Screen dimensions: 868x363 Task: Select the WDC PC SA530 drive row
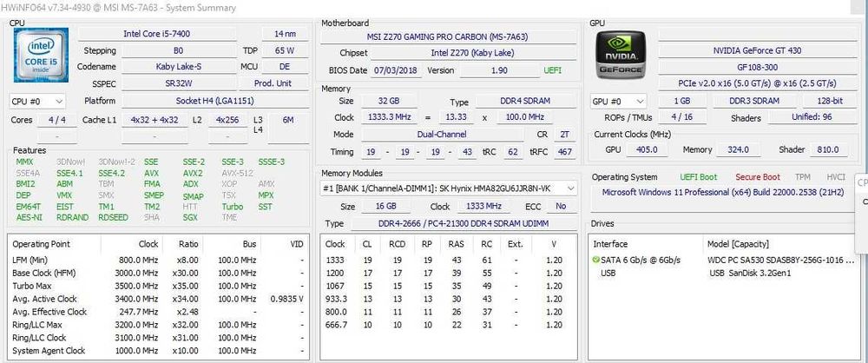tap(723, 260)
